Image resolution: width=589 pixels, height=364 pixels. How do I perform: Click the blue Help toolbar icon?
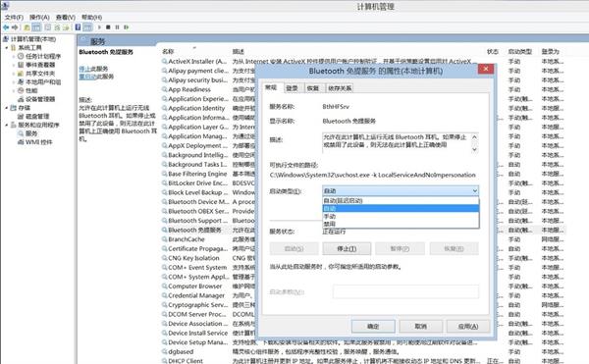click(78, 27)
